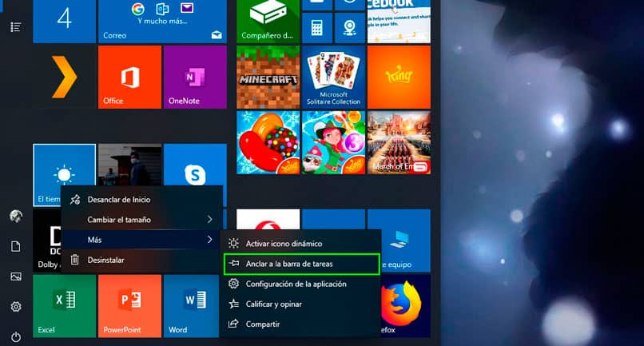Open the Word tile

click(192, 306)
